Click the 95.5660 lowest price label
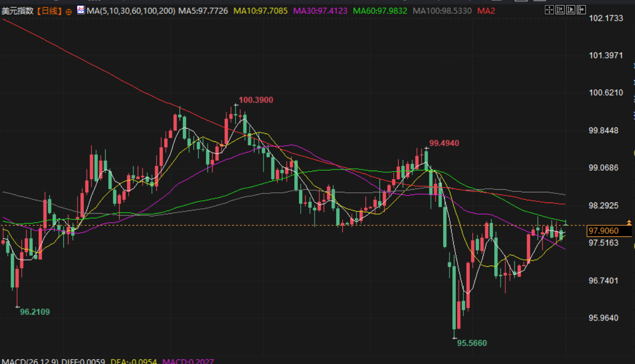 pos(472,343)
